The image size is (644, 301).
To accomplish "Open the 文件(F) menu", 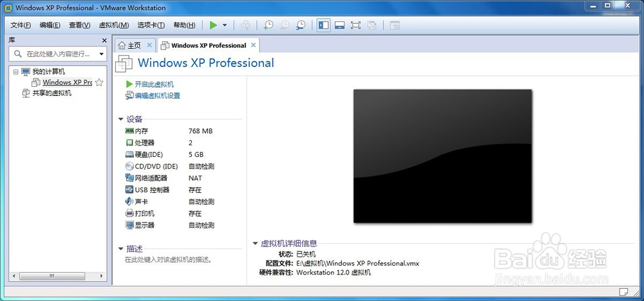I will pos(21,26).
